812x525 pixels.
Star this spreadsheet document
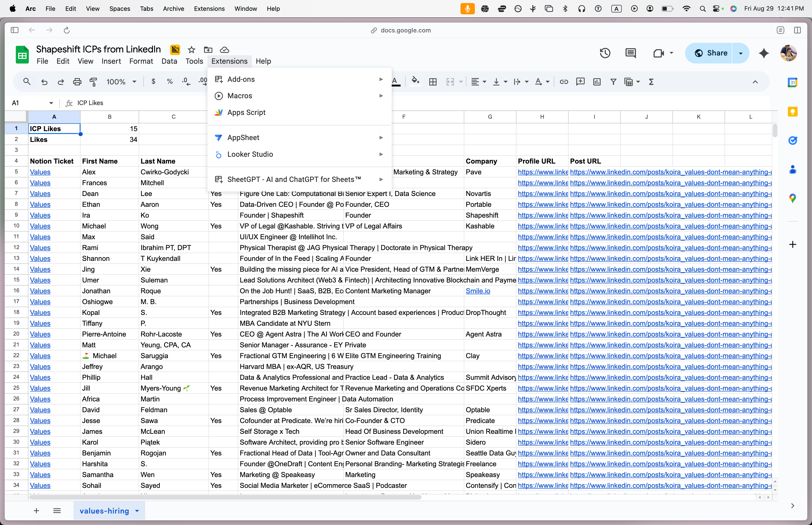tap(191, 50)
